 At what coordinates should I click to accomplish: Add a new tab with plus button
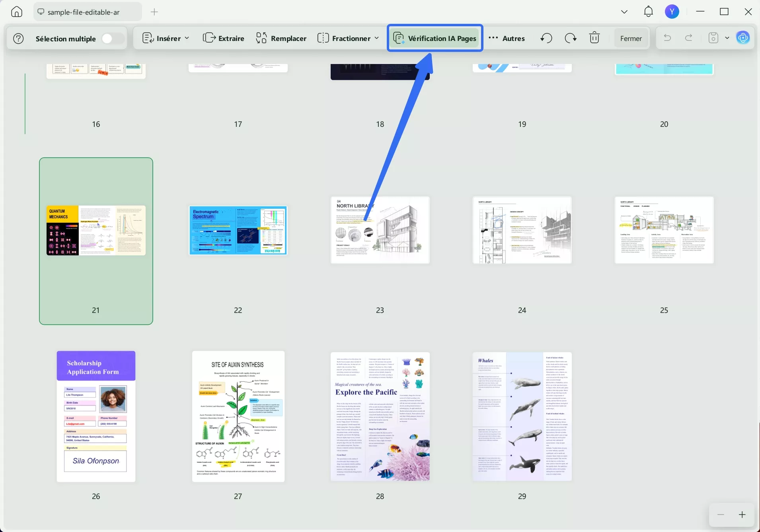[154, 12]
